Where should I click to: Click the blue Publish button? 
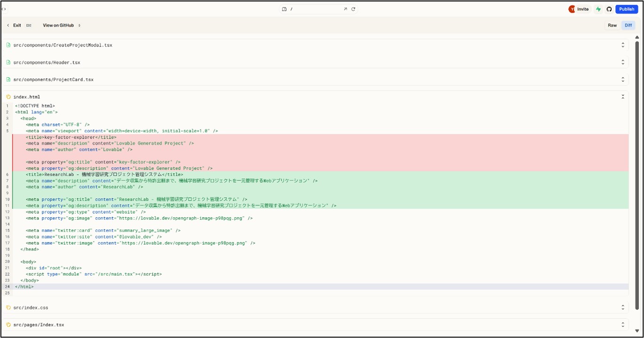point(626,9)
